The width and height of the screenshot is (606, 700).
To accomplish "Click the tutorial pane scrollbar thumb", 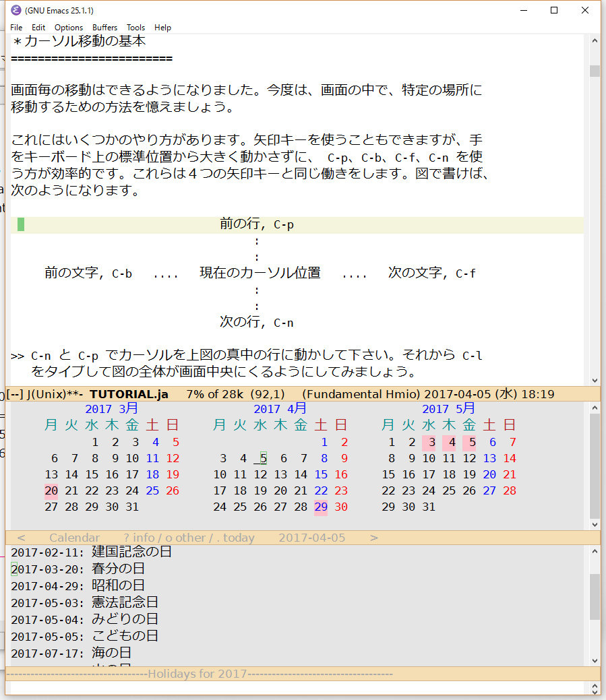I will pos(595,71).
